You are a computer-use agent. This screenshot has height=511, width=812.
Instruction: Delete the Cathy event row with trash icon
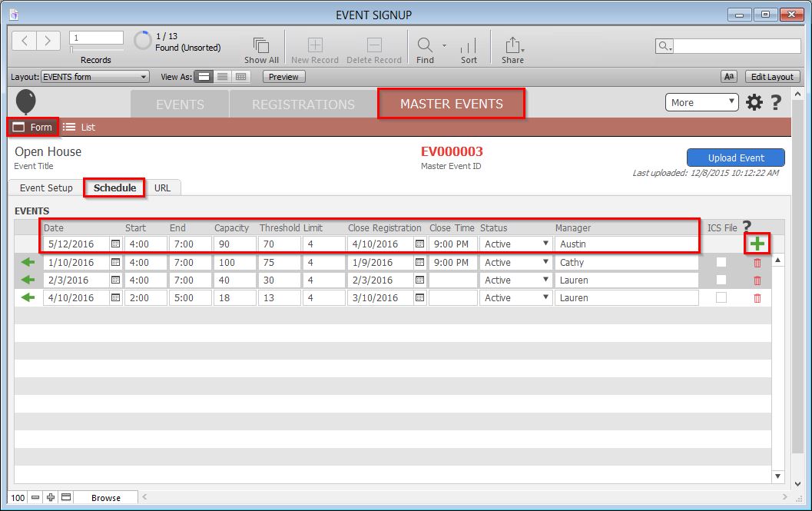click(x=757, y=263)
